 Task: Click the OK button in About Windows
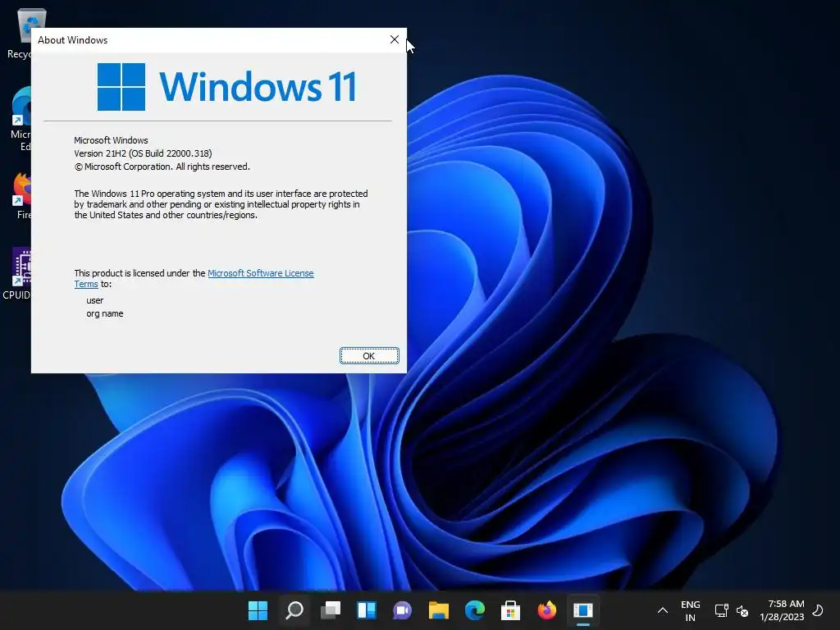coord(369,356)
